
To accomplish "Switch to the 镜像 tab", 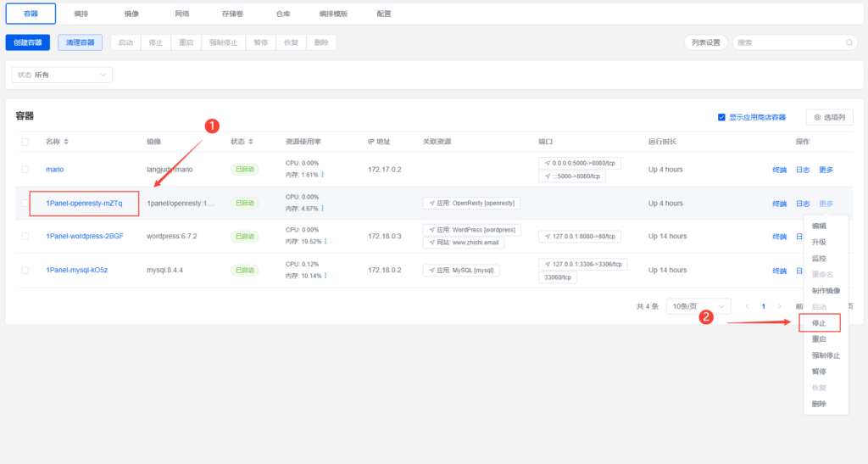I will (131, 14).
